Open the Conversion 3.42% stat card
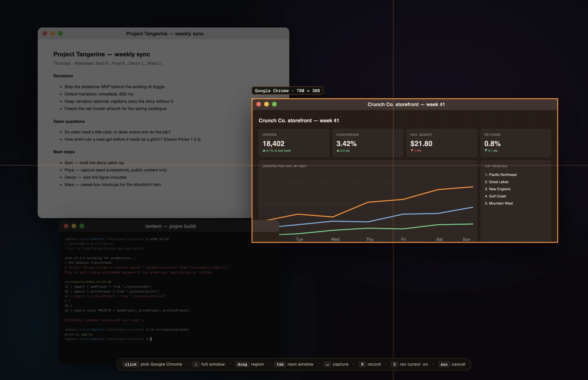Viewport: 588px width, 380px height. click(x=368, y=143)
